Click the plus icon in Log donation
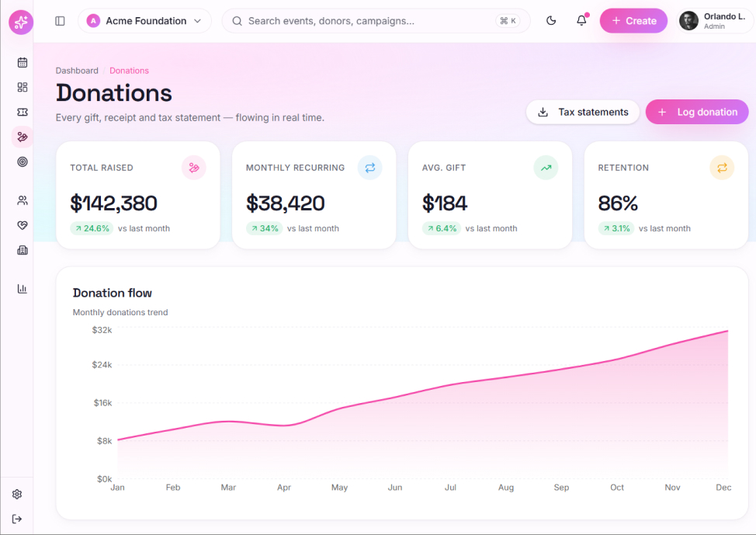The image size is (756, 535). tap(662, 112)
